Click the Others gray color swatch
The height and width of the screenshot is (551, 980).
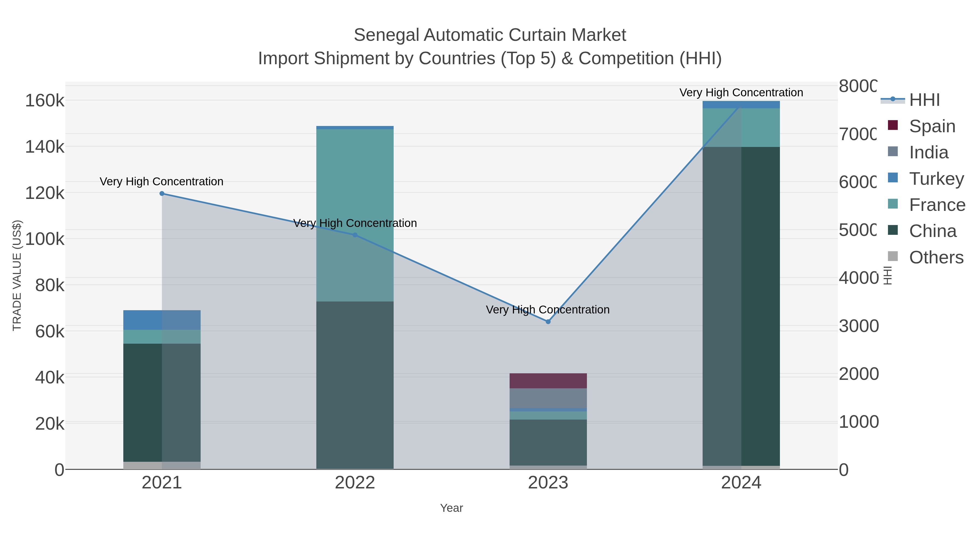click(893, 256)
